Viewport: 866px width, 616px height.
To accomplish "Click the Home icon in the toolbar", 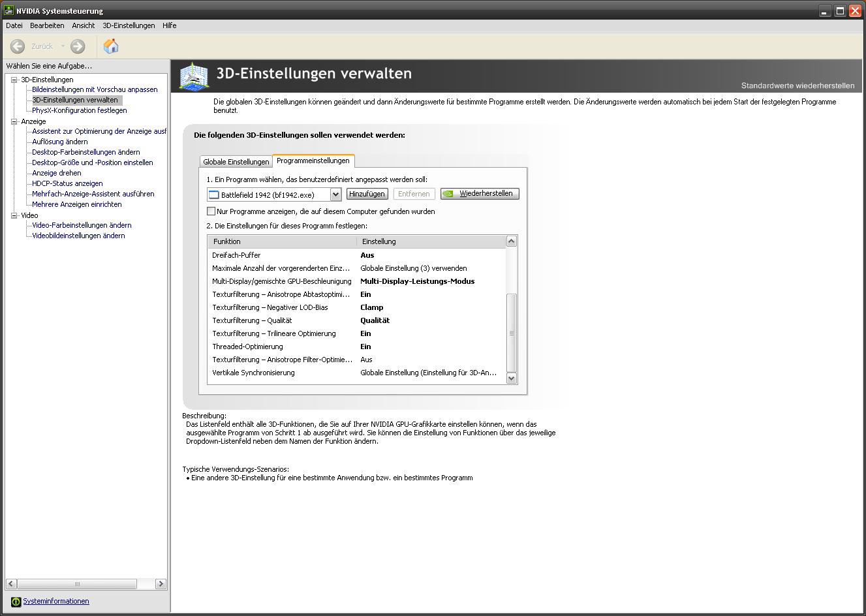I will (x=111, y=46).
